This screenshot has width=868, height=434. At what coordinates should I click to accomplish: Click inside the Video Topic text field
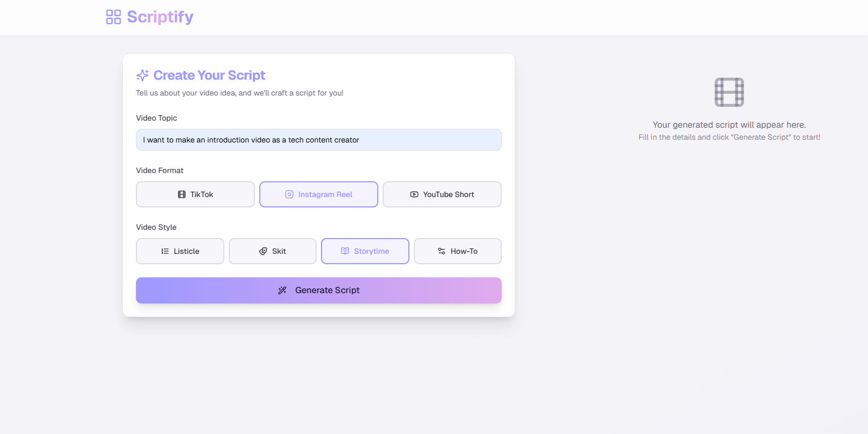click(318, 140)
